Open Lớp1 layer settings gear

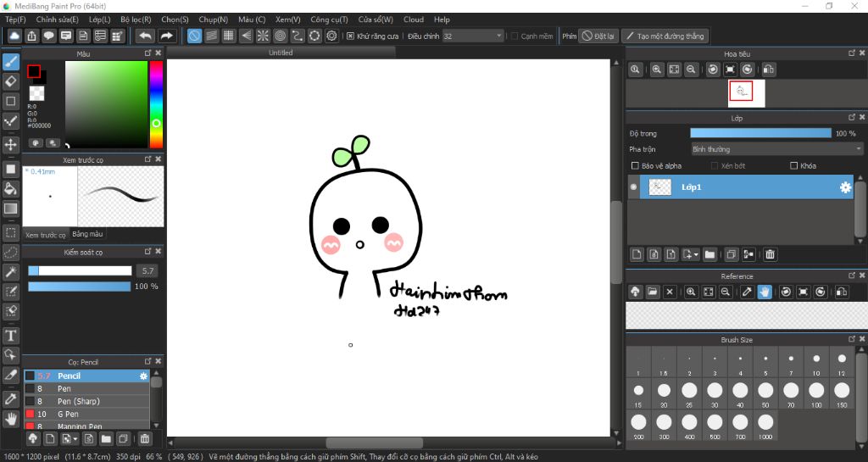click(x=844, y=187)
